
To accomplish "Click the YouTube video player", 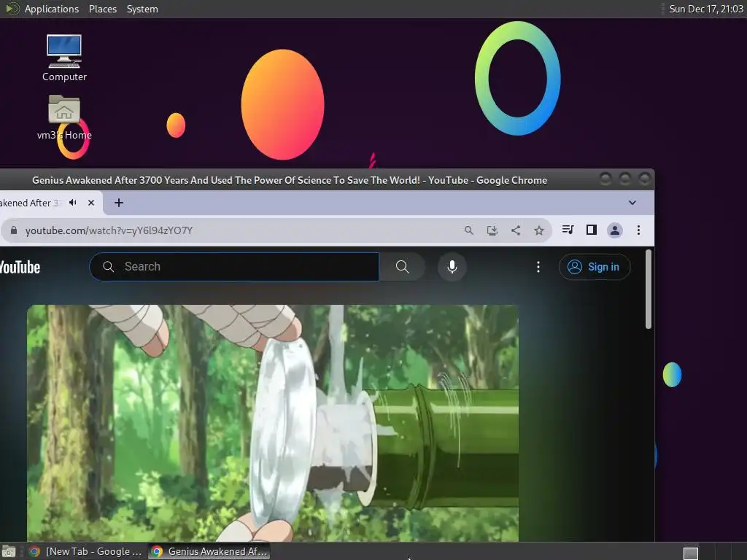I will 273,423.
